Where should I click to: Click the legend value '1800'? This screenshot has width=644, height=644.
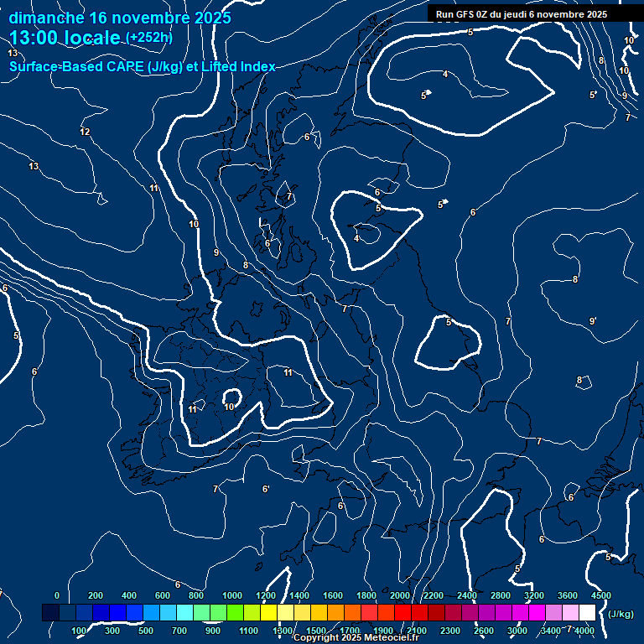(366, 595)
